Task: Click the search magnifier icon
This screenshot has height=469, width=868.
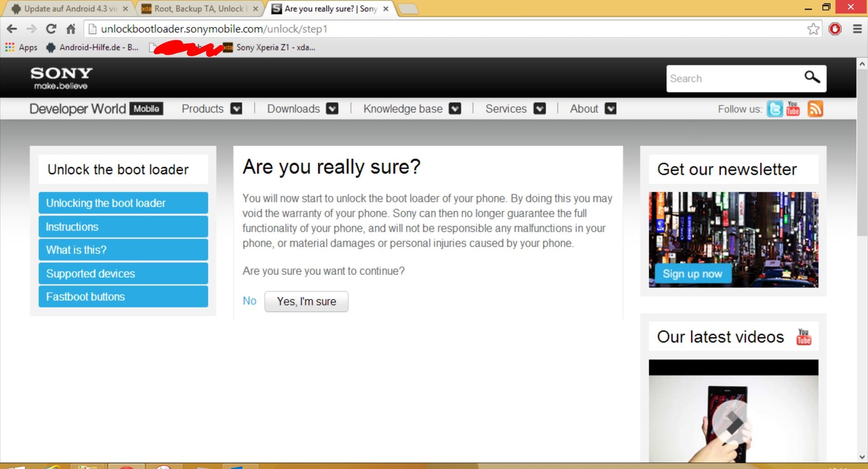Action: [812, 77]
